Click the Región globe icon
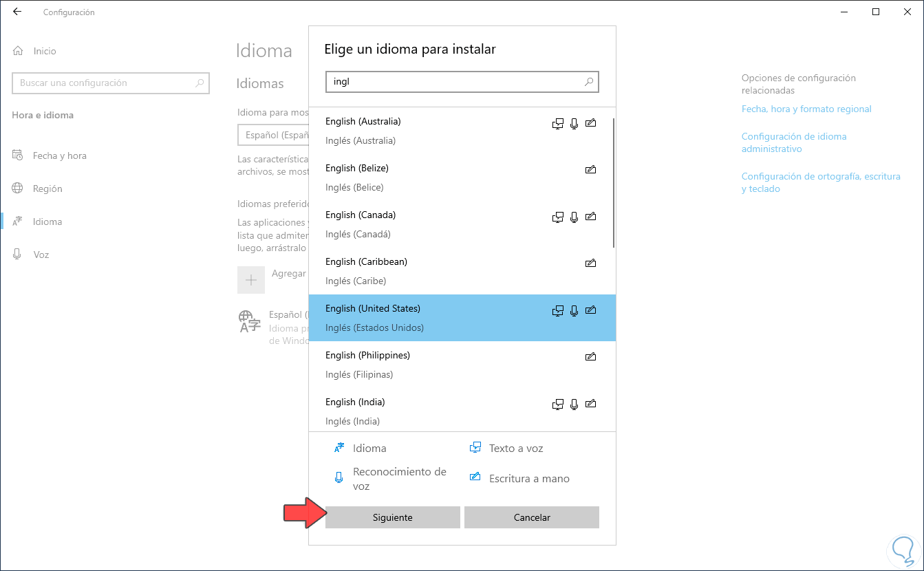This screenshot has width=924, height=571. (x=19, y=188)
